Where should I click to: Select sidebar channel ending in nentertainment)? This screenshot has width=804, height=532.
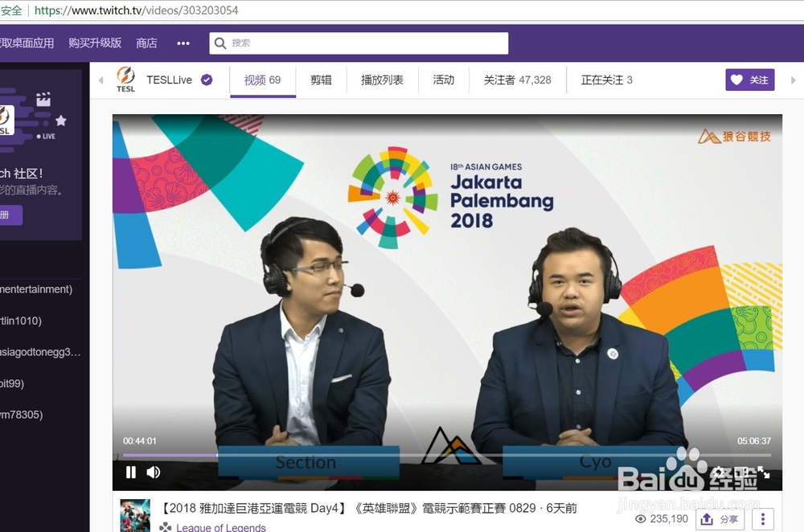click(36, 289)
